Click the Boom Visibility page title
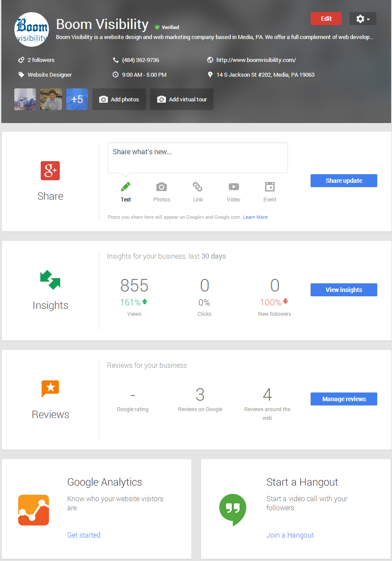 (102, 24)
